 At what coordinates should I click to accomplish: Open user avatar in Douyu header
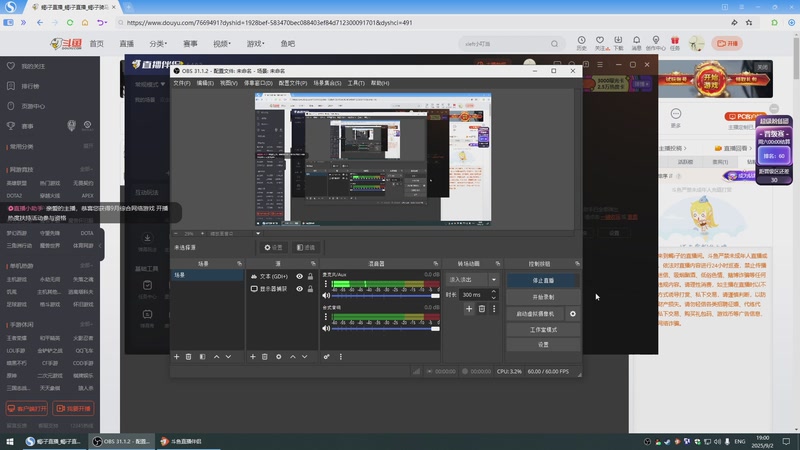(x=696, y=43)
